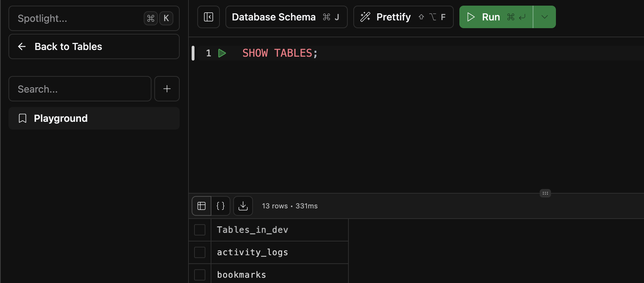The height and width of the screenshot is (283, 644).
Task: Run the SQL query
Action: click(x=496, y=17)
